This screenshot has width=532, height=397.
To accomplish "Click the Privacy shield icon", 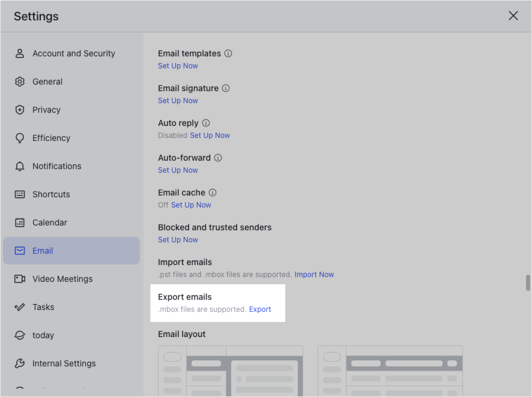I will (x=20, y=109).
